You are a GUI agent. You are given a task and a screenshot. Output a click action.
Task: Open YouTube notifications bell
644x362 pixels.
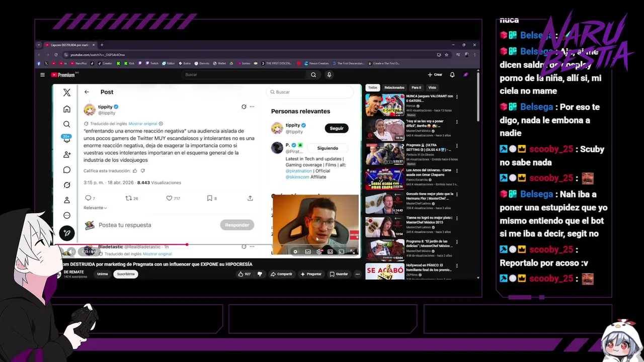pyautogui.click(x=452, y=75)
